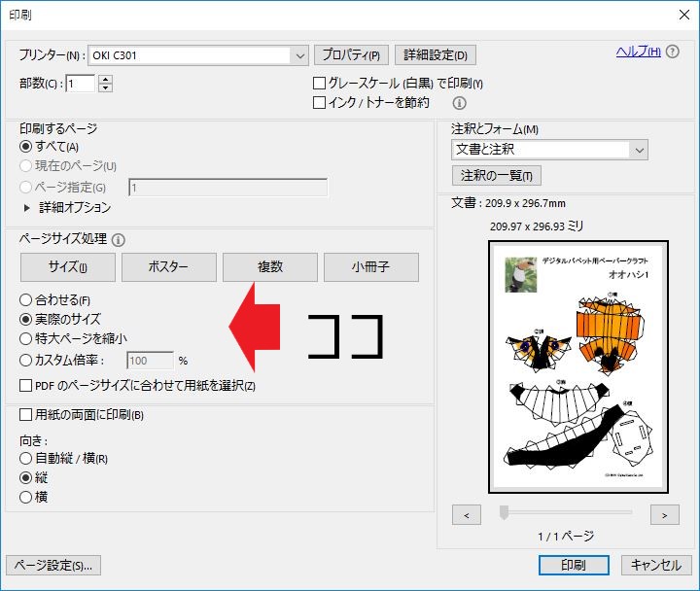Choose 縦 portrait orientation

pos(26,477)
